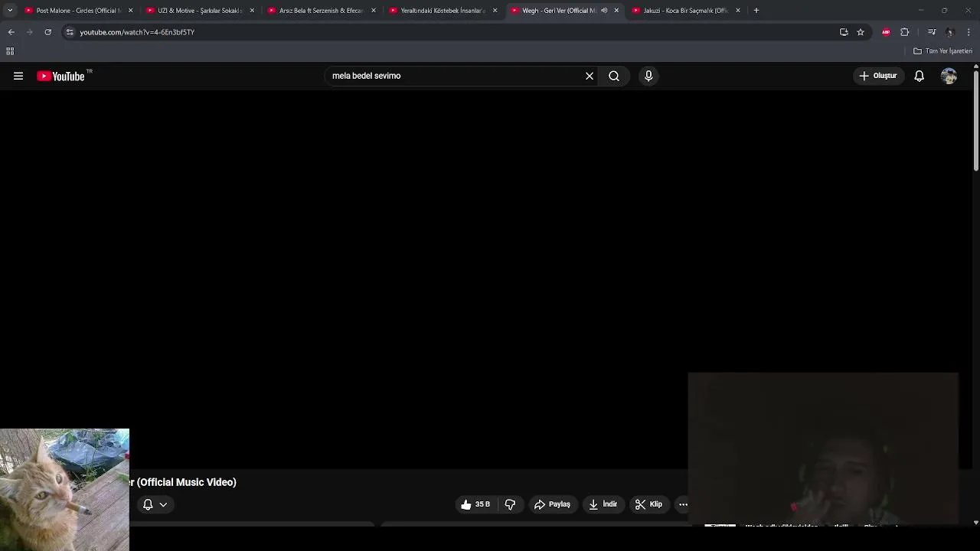This screenshot has width=980, height=551.
Task: Click the youtube.com URL in the address bar
Action: click(x=137, y=32)
